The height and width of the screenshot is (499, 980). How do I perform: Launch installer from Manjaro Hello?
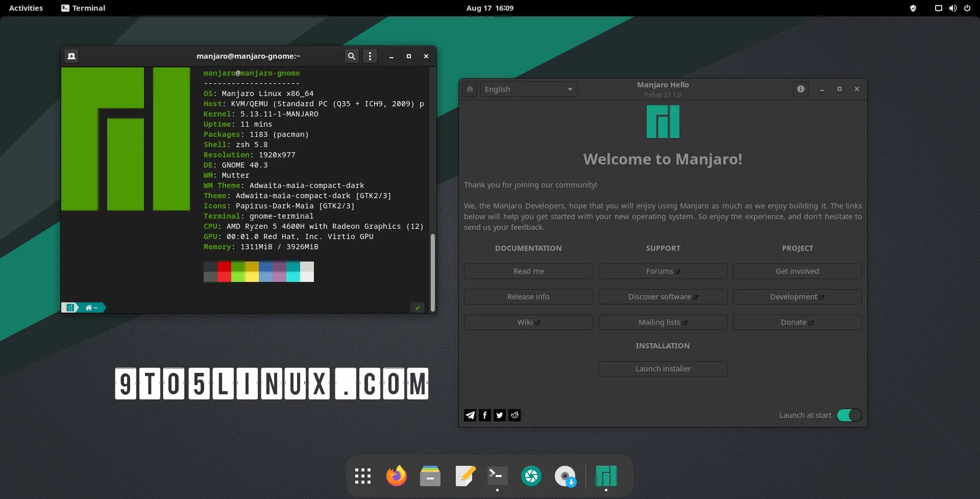[663, 369]
